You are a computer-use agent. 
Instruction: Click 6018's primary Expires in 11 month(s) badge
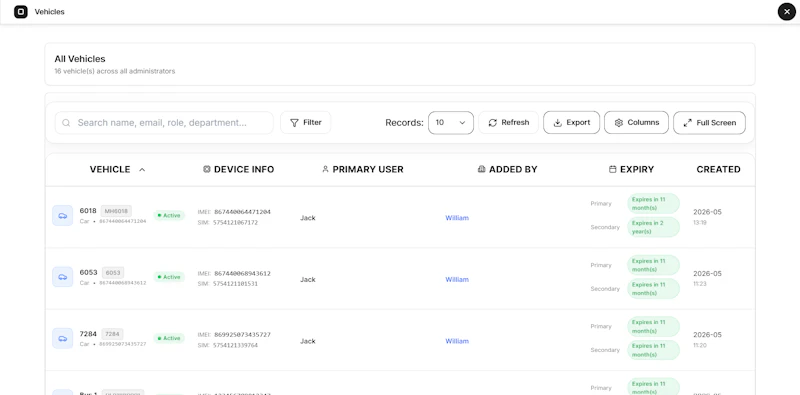[654, 203]
